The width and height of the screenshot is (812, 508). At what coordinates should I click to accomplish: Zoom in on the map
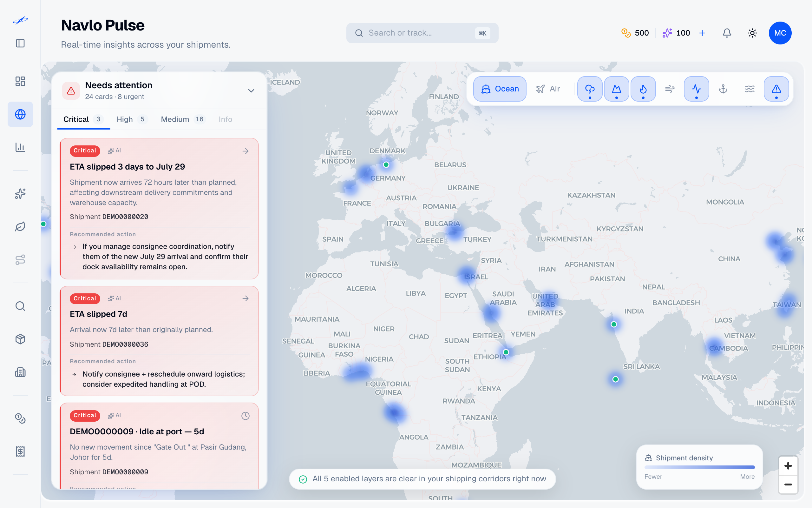788,466
